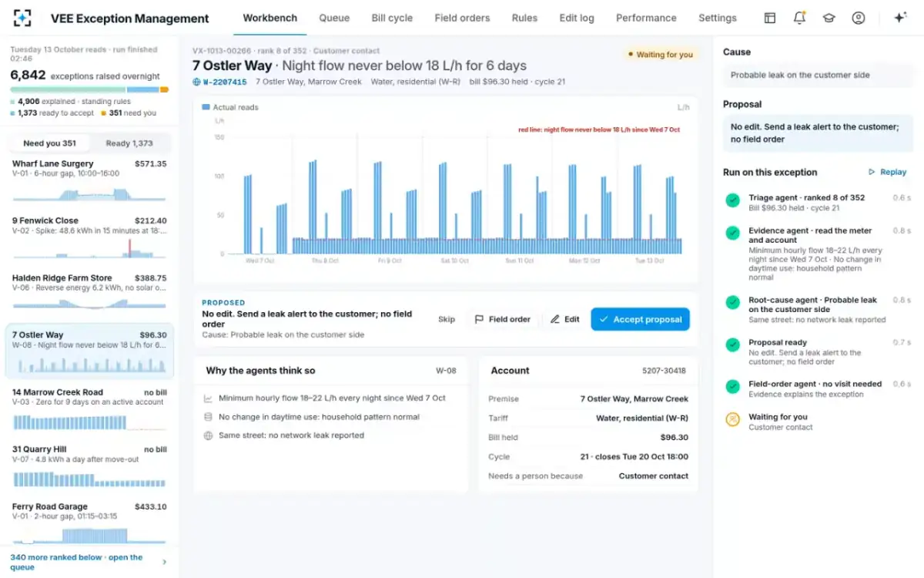Go to the Field orders tab

click(x=462, y=18)
